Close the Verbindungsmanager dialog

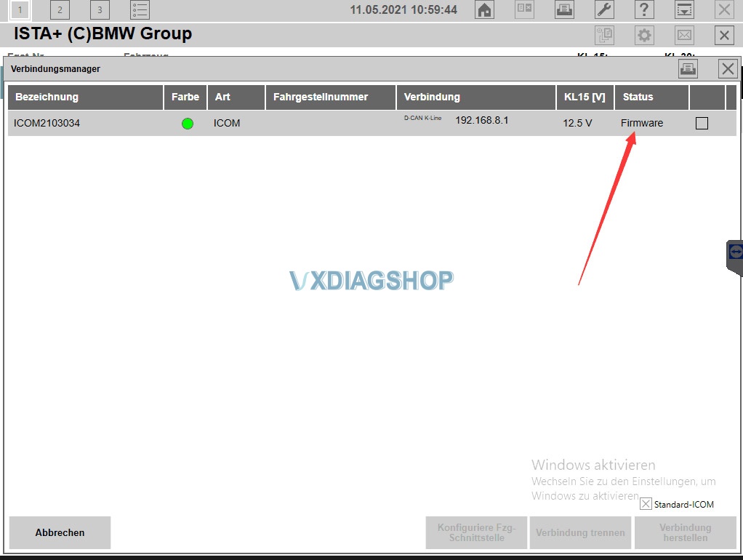[728, 69]
